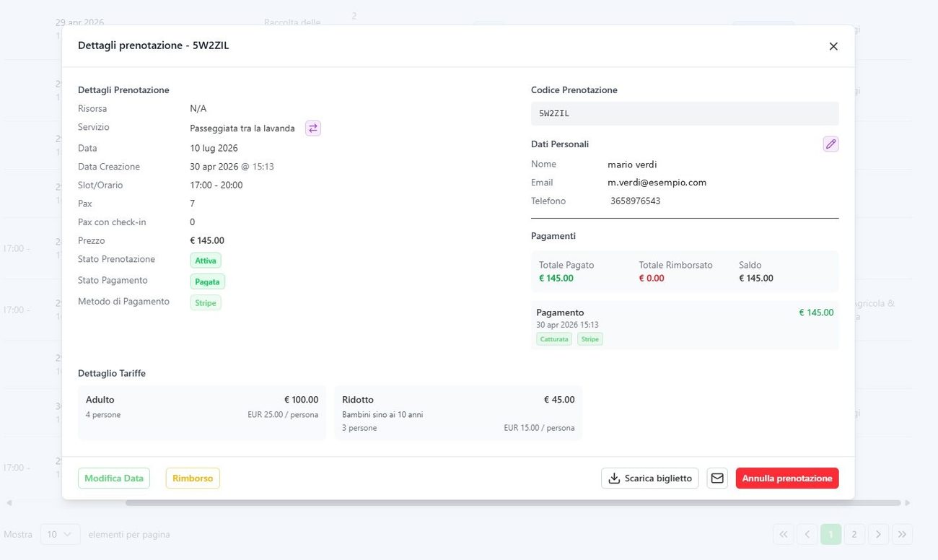Click Annulla prenotazione button
This screenshot has height=560, width=938.
787,478
